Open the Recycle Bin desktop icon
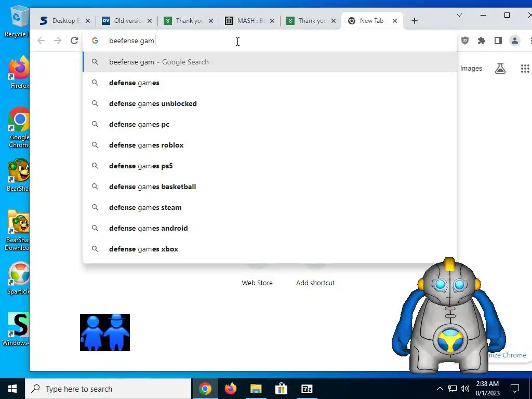The height and width of the screenshot is (399, 532). point(16,22)
